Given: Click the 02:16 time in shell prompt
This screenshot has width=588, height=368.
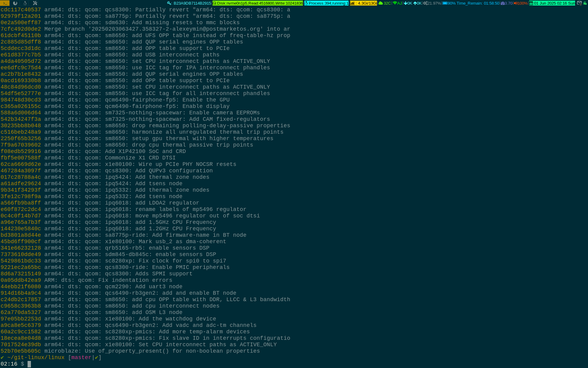Looking at the screenshot, I should 9,364.
